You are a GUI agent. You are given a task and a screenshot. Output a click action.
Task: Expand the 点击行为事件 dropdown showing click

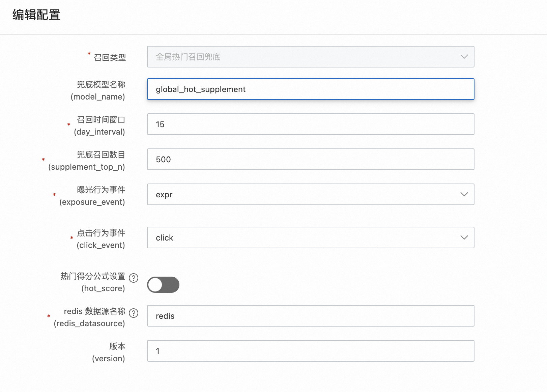tap(311, 237)
